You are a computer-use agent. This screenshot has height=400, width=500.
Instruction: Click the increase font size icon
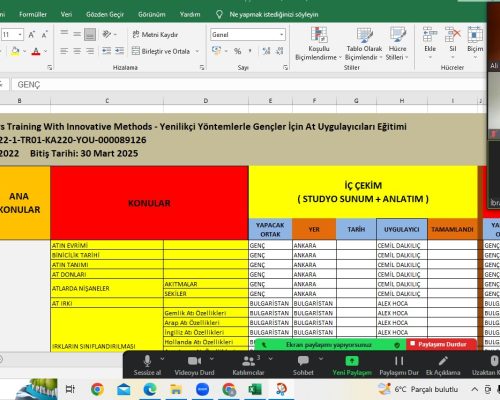pos(32,35)
